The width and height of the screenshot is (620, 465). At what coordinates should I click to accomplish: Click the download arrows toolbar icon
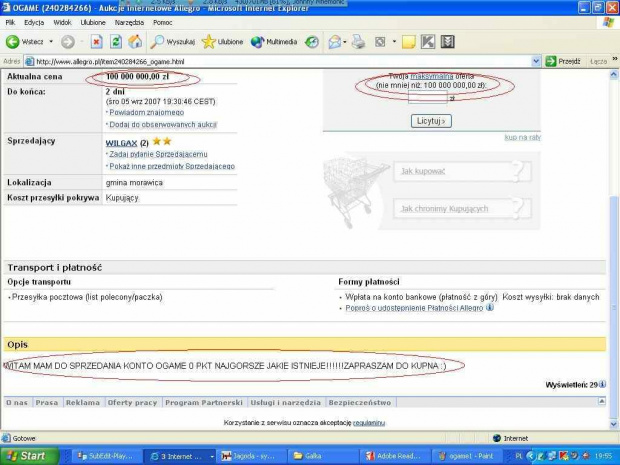[447, 42]
